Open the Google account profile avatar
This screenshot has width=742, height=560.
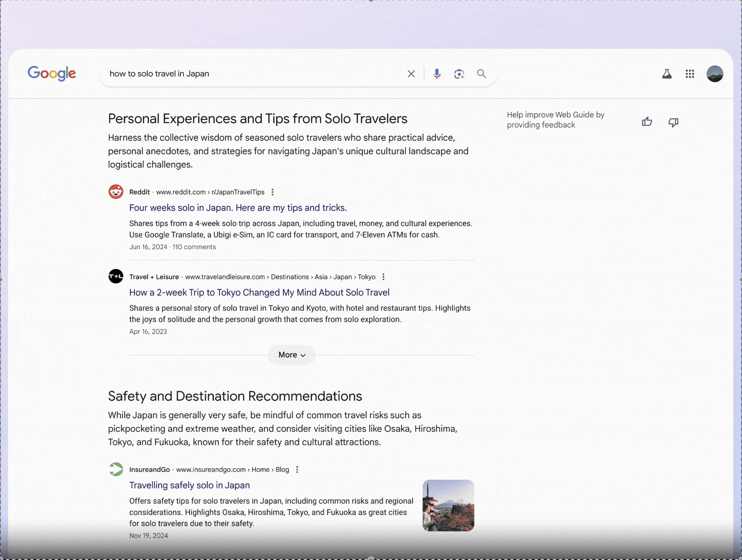click(715, 74)
